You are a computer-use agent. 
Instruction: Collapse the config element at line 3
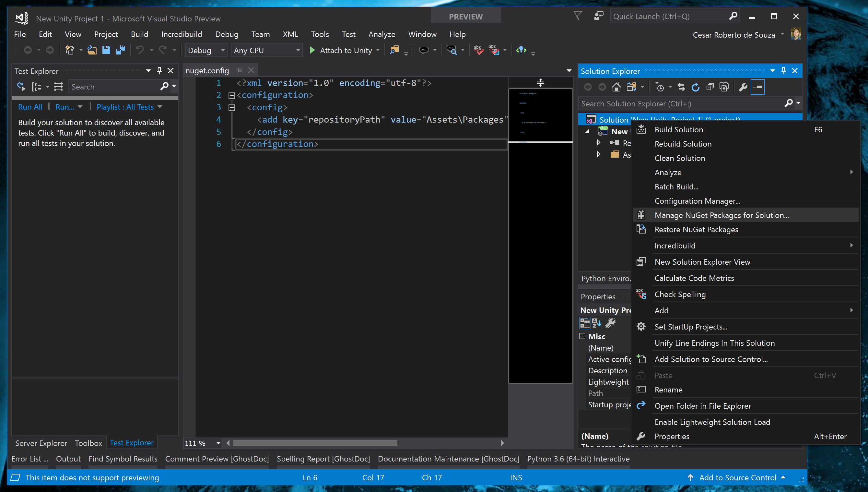coord(232,108)
